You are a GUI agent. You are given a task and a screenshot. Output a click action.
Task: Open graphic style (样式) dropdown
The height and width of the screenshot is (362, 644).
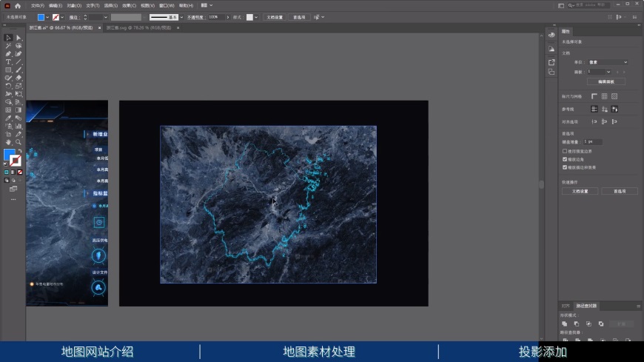coord(256,17)
